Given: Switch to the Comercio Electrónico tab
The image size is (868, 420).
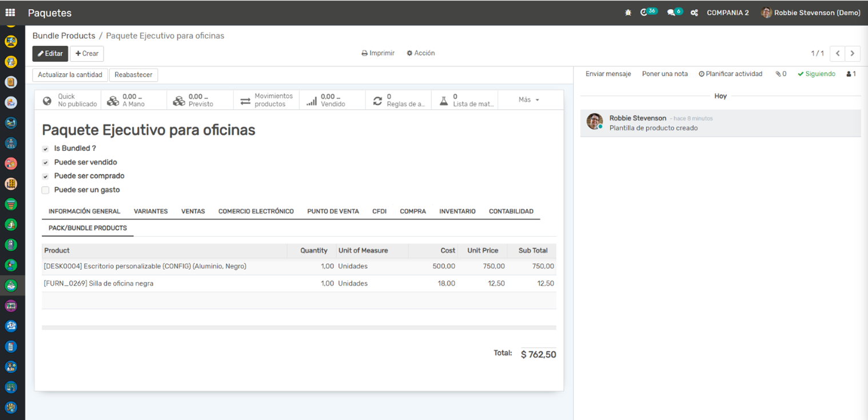Looking at the screenshot, I should (256, 211).
